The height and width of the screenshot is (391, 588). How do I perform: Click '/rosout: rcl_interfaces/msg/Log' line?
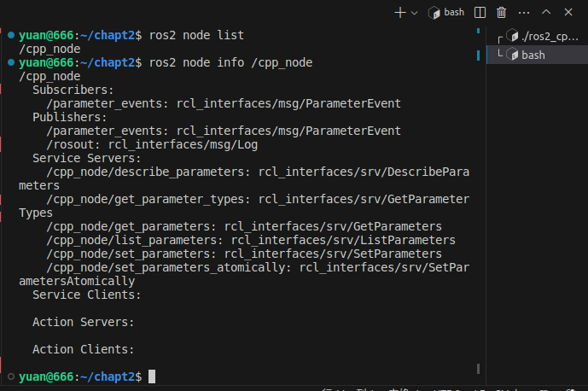[x=152, y=144]
